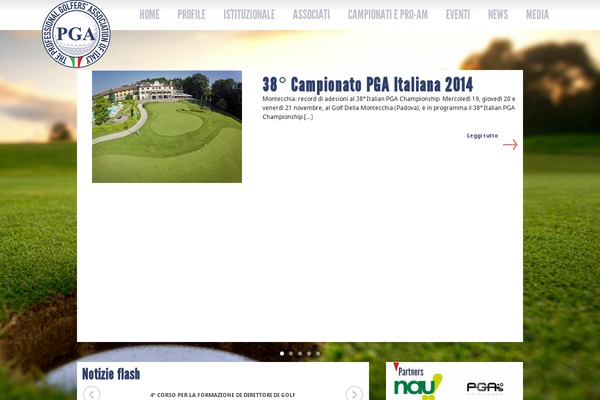Click the Notizie flash heading
This screenshot has width=600, height=400.
click(x=111, y=374)
